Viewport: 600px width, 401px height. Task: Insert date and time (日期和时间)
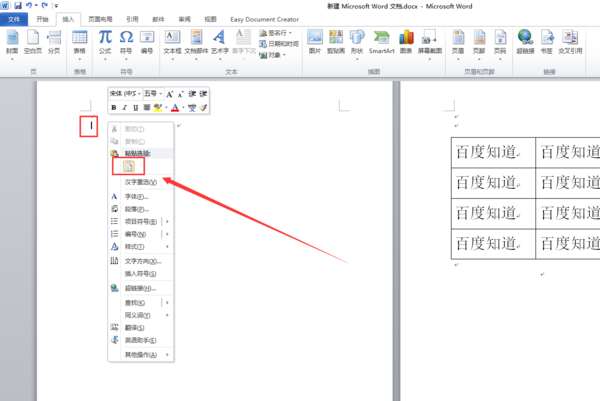point(279,44)
